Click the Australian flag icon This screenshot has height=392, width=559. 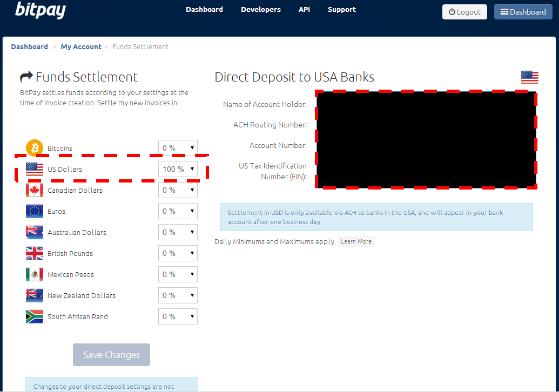click(x=35, y=232)
